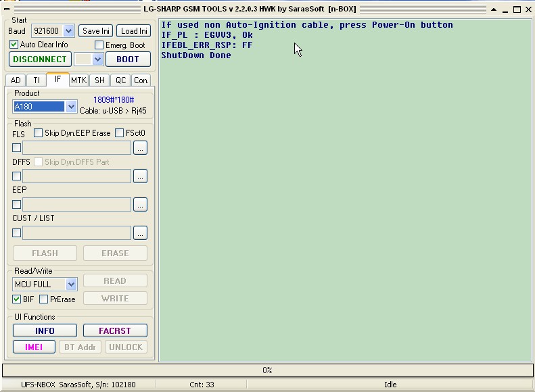
Task: Click the 'ShutDown Done' log line
Action: coord(196,55)
